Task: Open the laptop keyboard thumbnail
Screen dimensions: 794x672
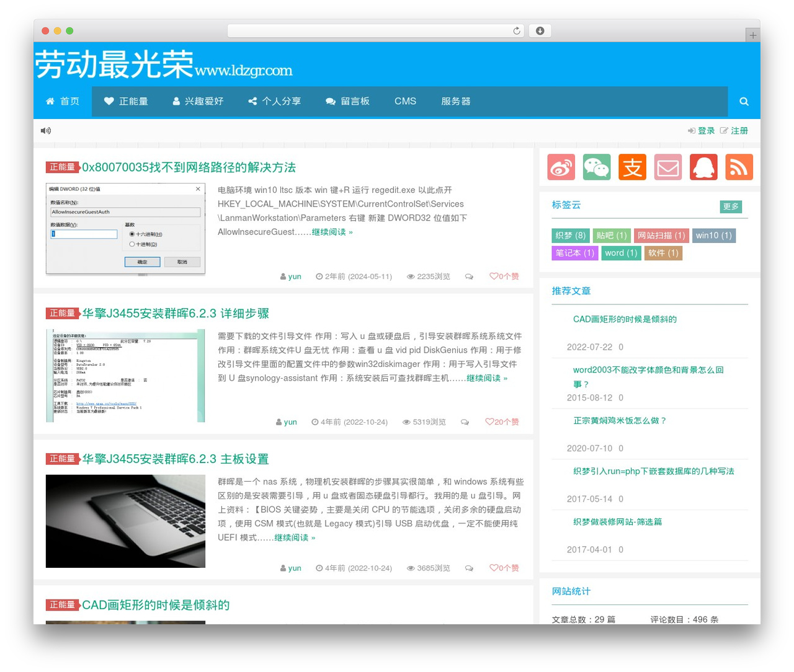Action: pyautogui.click(x=125, y=521)
